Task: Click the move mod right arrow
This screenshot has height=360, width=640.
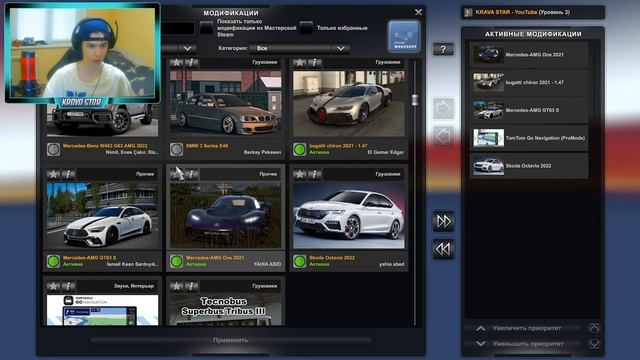Action: (443, 109)
